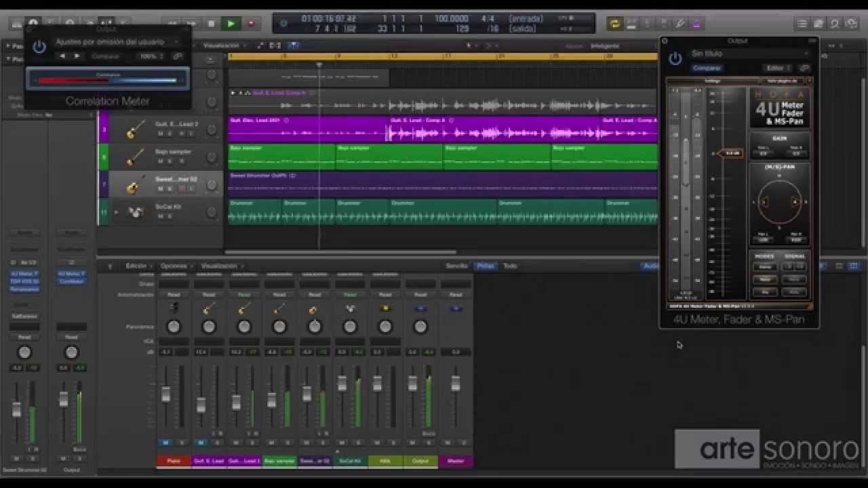This screenshot has height=488, width=868.
Task: Click the Output channel stereo icon in mixer
Action: tap(420, 308)
